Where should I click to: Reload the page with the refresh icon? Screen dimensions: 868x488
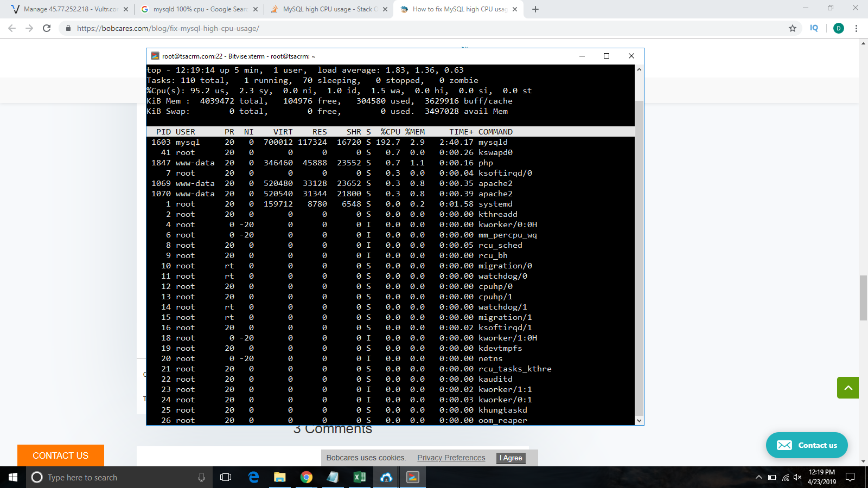(x=47, y=28)
